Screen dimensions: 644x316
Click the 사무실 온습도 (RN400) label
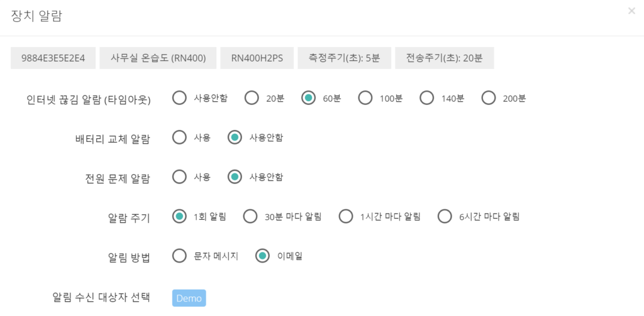158,58
